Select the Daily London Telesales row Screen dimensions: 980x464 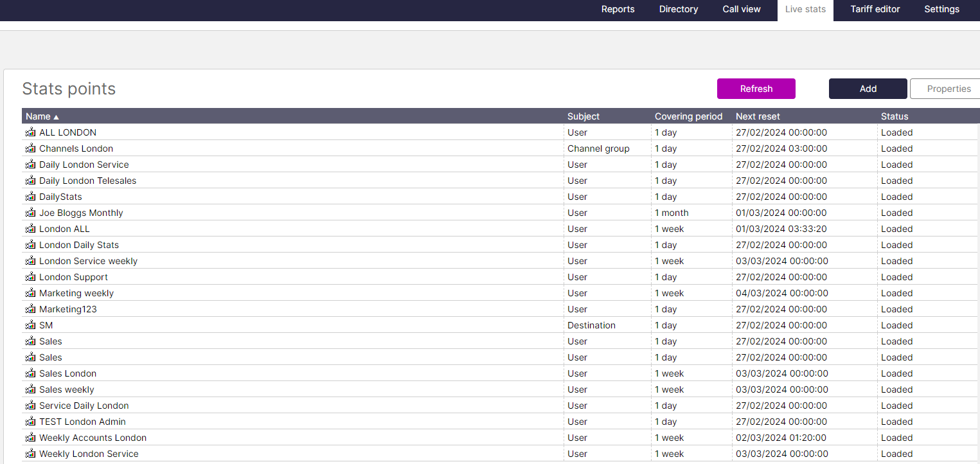87,181
